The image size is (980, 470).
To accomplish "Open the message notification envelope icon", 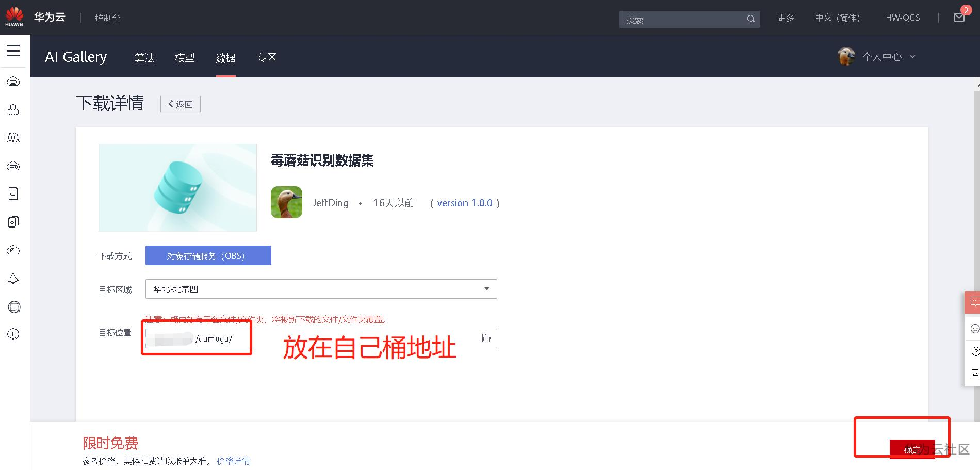I will coord(958,17).
